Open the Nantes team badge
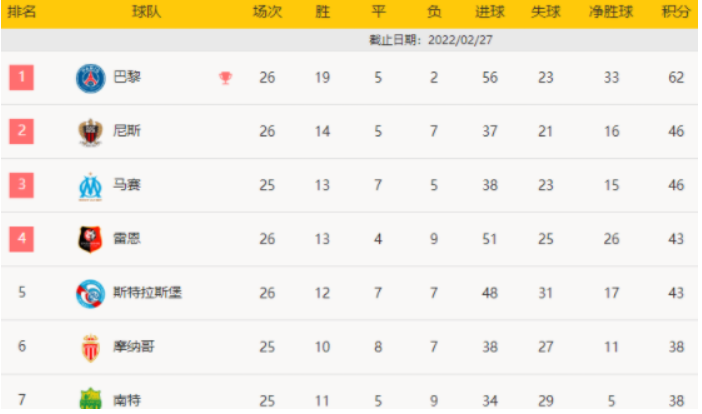 pos(90,398)
